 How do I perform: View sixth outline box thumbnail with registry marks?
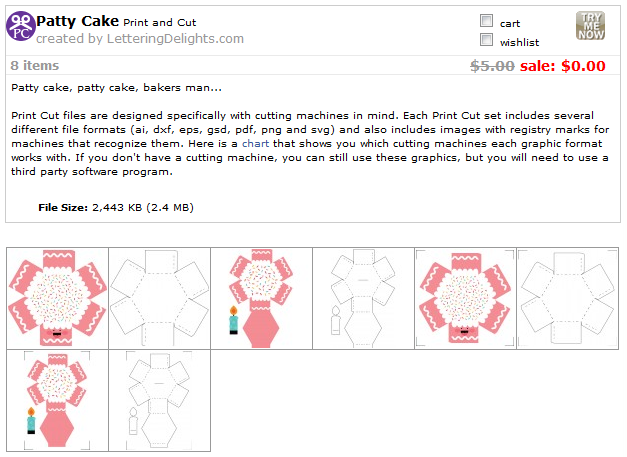point(566,298)
